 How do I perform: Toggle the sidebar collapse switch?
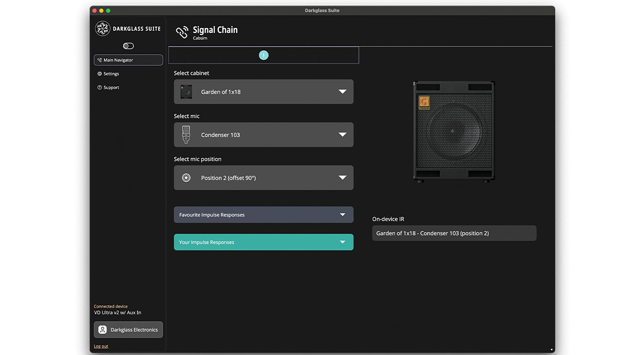(x=128, y=46)
